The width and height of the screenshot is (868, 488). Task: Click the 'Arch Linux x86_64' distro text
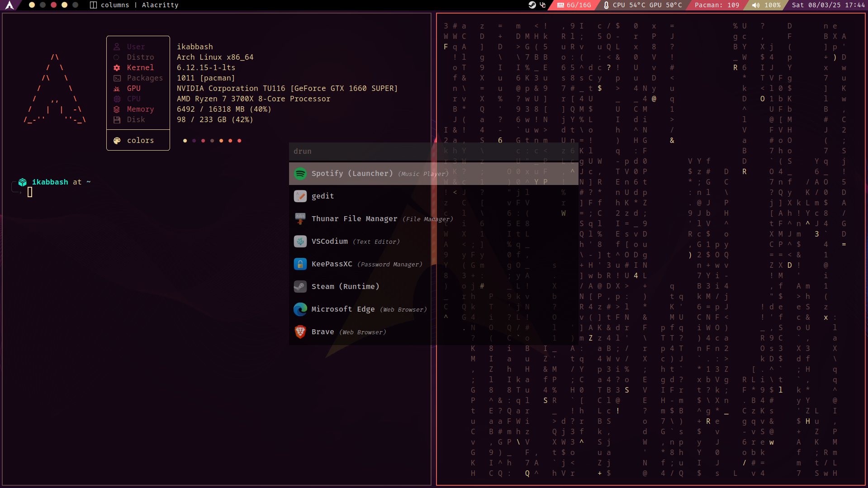(215, 57)
